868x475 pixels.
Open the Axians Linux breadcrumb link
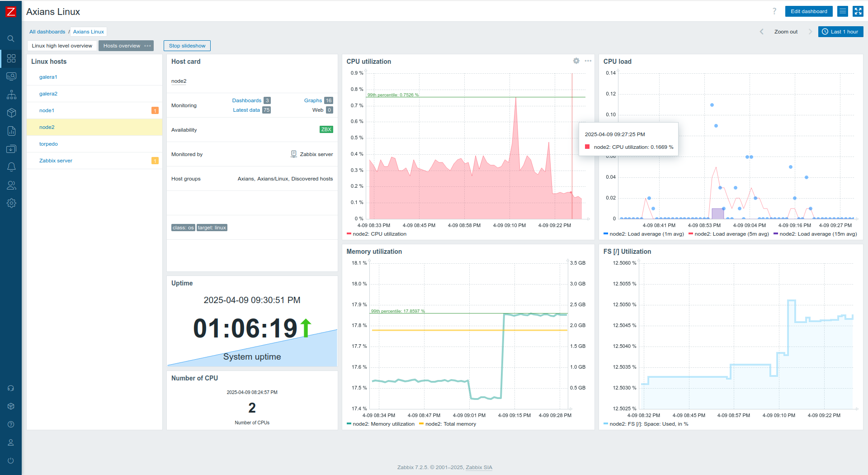coord(89,32)
